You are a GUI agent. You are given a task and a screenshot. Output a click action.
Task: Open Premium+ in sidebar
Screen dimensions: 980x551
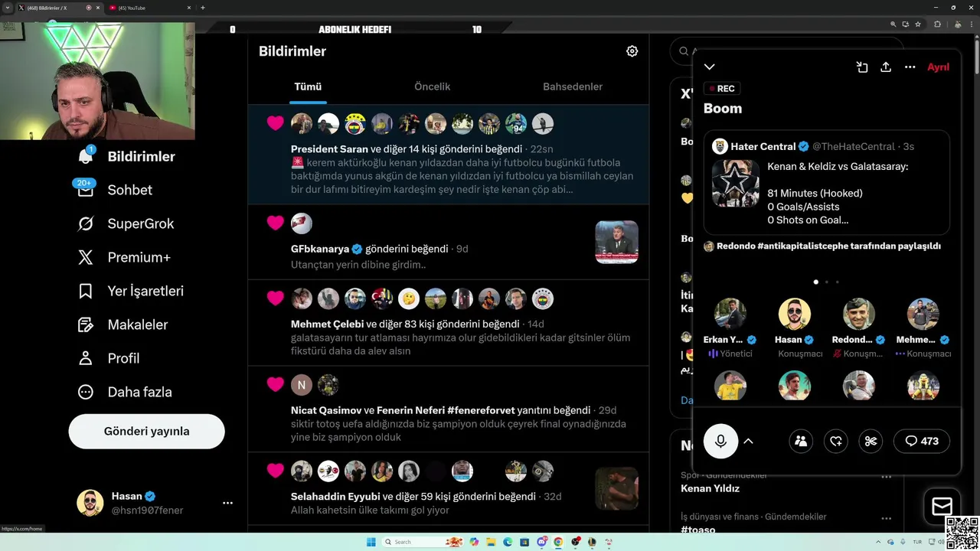click(123, 257)
